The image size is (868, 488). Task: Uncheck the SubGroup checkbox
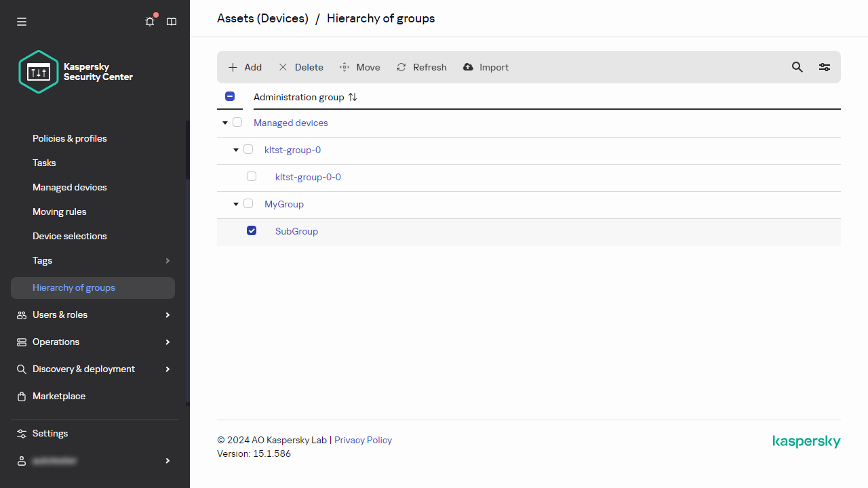click(x=252, y=230)
